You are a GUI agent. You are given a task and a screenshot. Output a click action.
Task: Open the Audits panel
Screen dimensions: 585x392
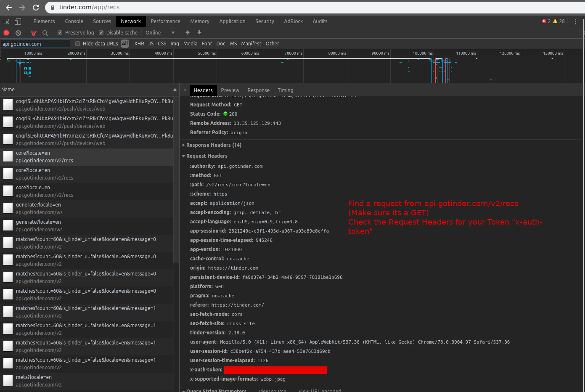coord(320,21)
